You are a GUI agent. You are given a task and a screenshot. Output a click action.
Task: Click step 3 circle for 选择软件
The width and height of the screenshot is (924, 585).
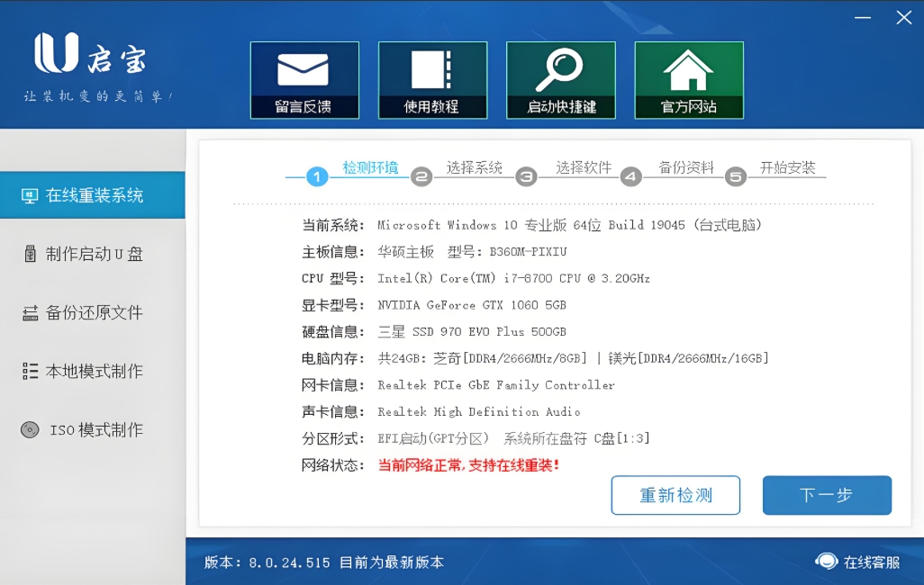tap(526, 176)
